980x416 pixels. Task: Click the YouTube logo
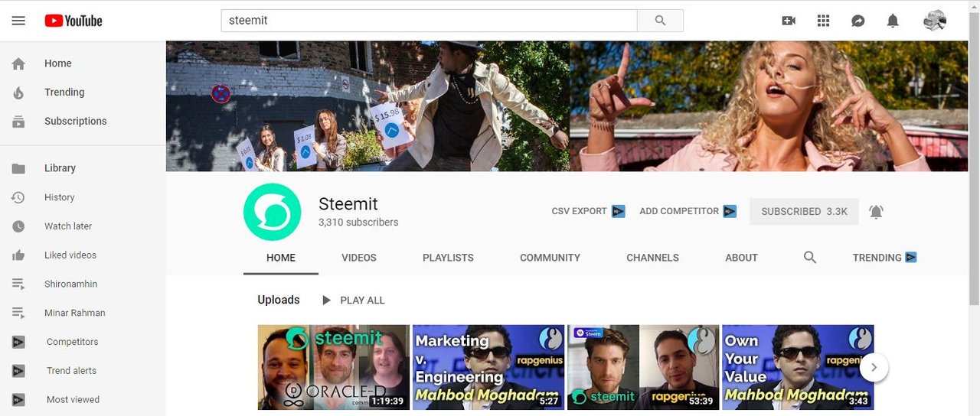click(x=73, y=21)
